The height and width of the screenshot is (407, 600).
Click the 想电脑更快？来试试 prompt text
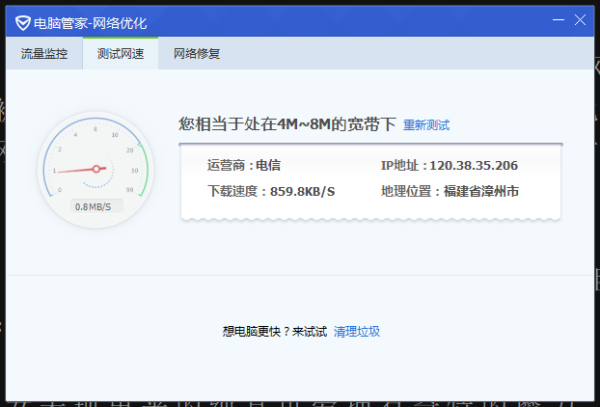coord(274,331)
